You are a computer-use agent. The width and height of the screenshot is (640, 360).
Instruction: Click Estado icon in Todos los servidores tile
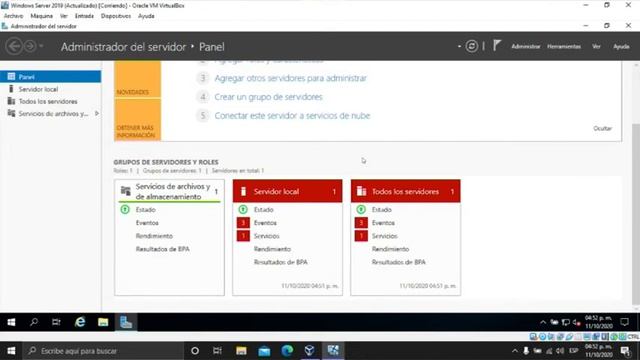(x=361, y=209)
